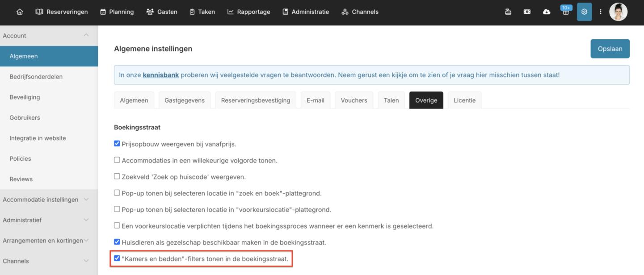Click the banknote payment icon
The image size is (644, 275).
pos(527,12)
